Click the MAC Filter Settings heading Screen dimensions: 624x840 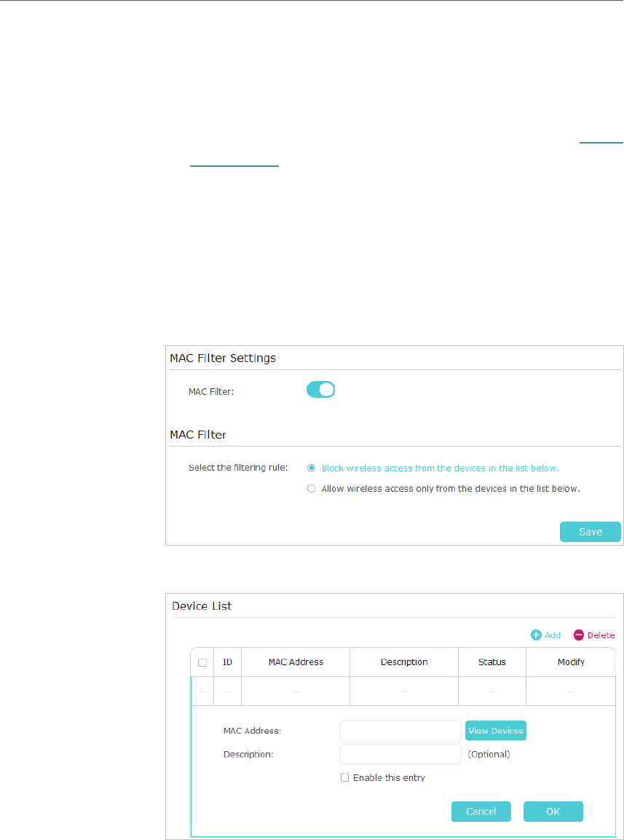tap(223, 358)
